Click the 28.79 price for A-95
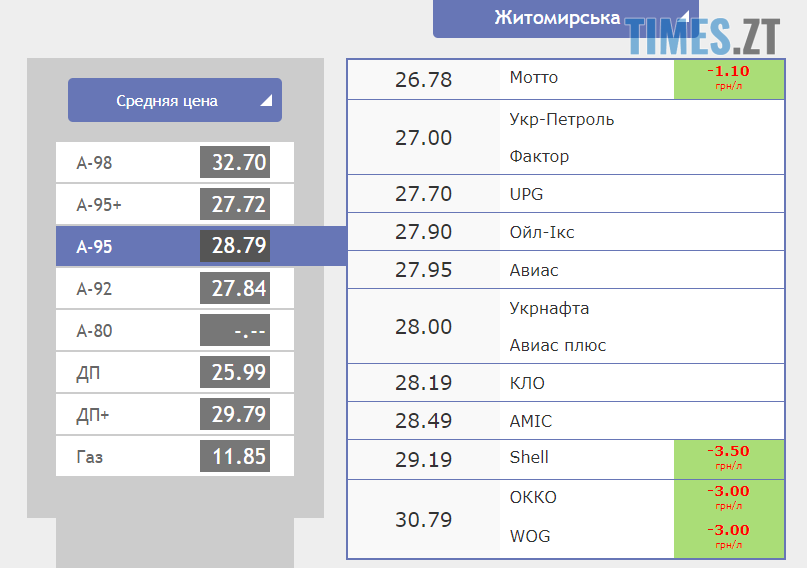 238,246
